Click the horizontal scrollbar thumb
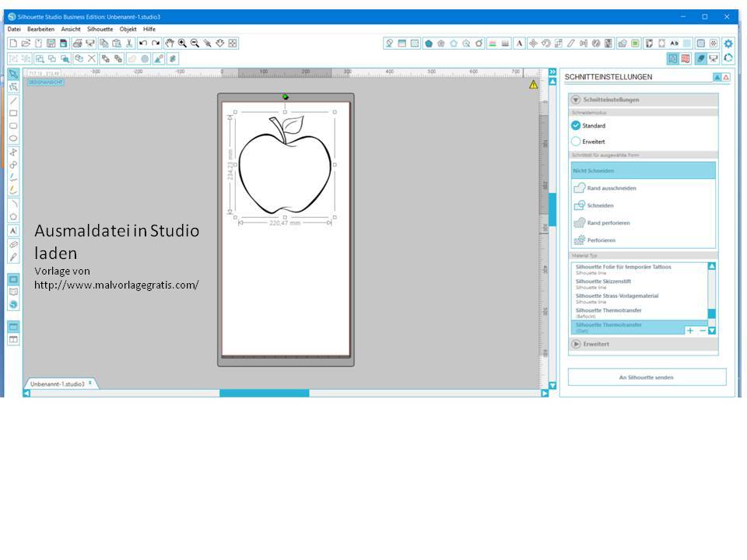 pyautogui.click(x=265, y=394)
